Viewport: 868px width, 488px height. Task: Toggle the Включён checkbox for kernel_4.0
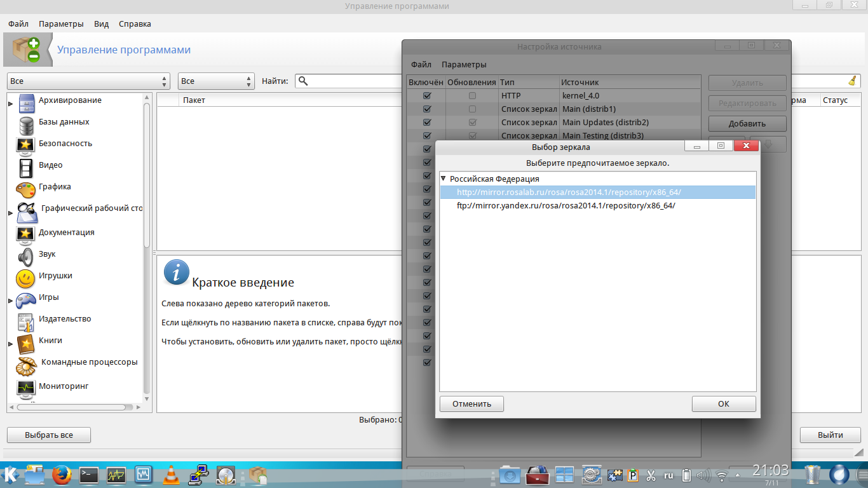click(x=427, y=95)
